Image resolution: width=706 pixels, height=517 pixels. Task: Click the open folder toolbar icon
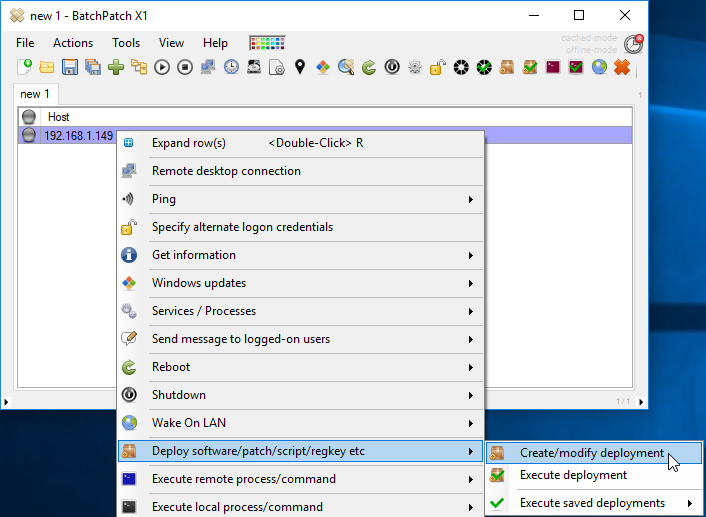point(47,67)
